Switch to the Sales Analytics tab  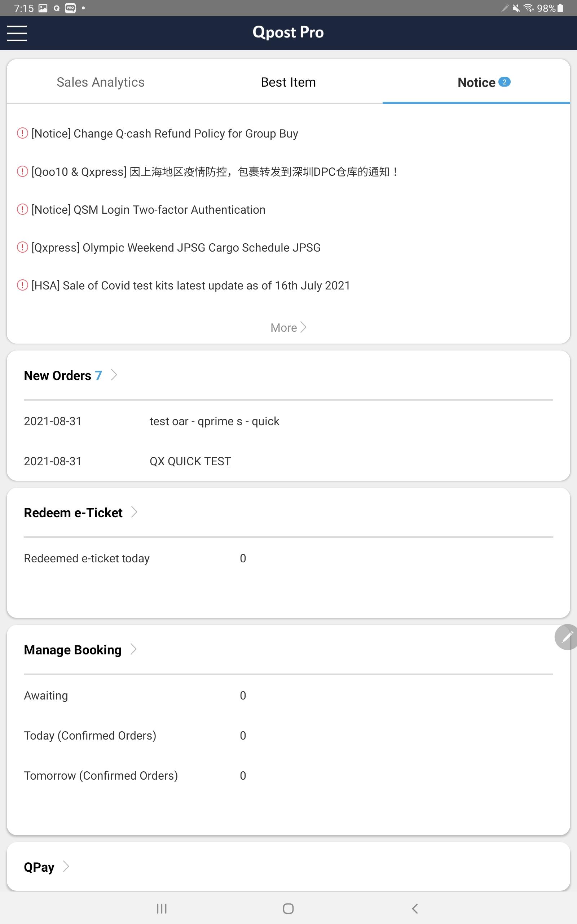click(x=100, y=82)
